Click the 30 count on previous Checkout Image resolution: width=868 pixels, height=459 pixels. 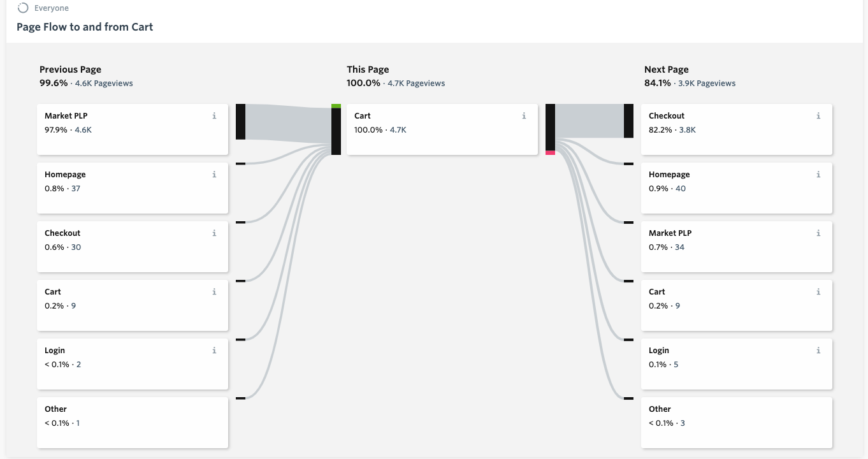click(76, 247)
